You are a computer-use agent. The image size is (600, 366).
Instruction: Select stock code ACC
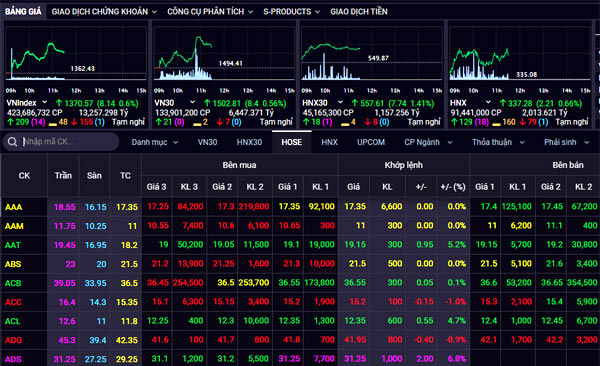tap(13, 302)
